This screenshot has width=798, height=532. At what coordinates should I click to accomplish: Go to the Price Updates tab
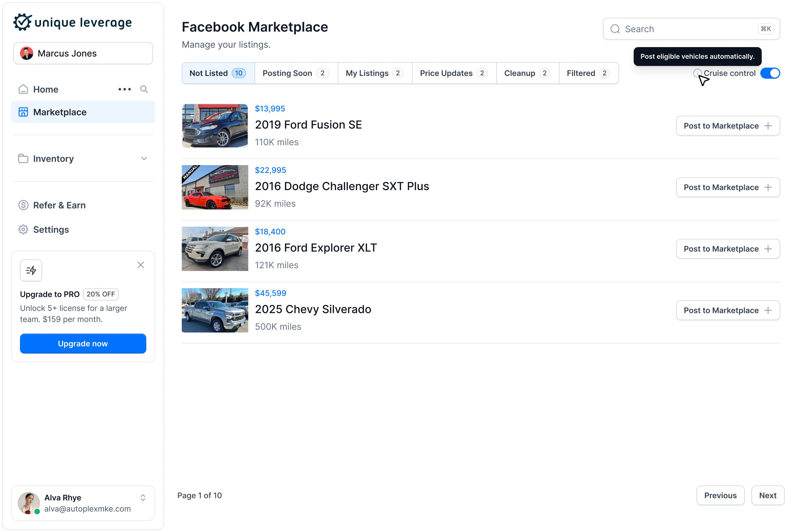[x=454, y=73]
